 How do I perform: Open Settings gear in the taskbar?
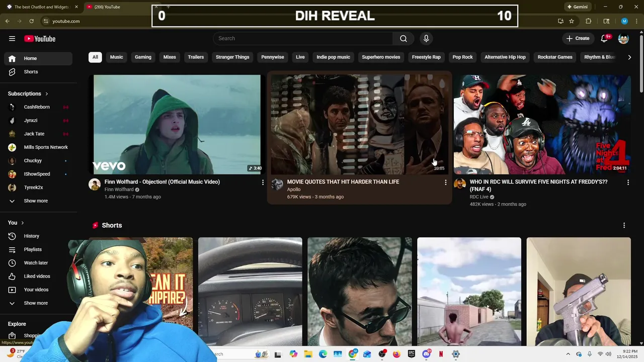coord(455,354)
